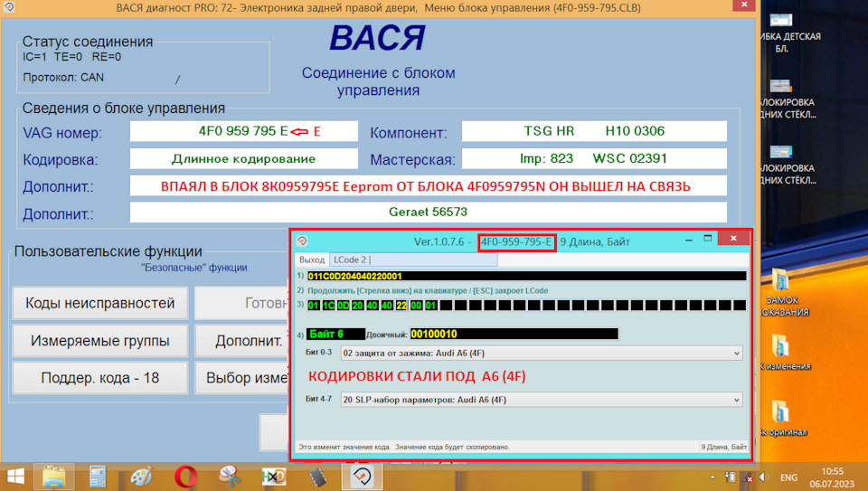Click the 'Протокол: CAN' status text
This screenshot has width=868, height=491.
(63, 78)
